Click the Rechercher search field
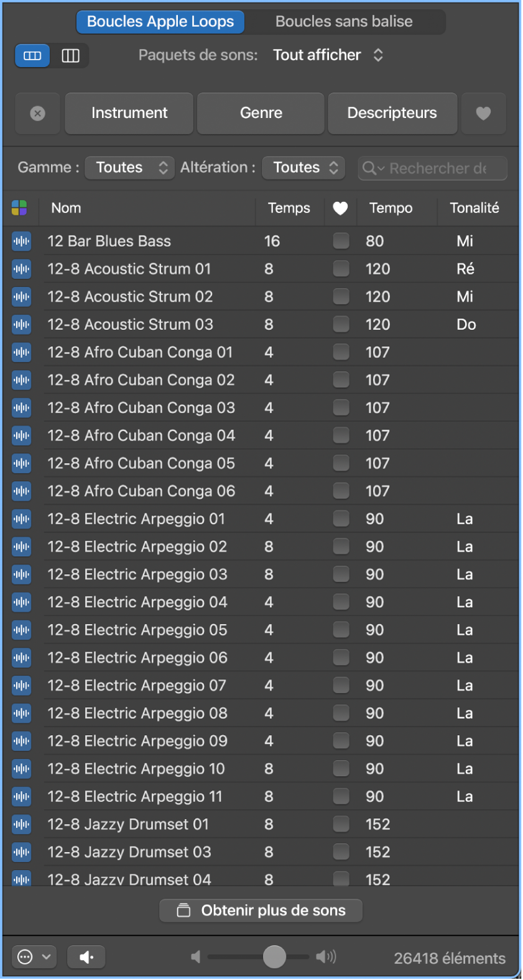 pos(438,168)
